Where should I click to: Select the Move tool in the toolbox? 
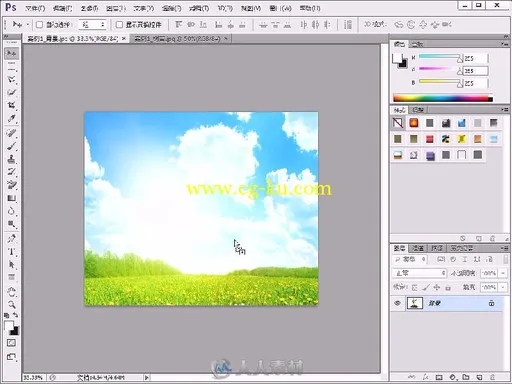tap(12, 53)
